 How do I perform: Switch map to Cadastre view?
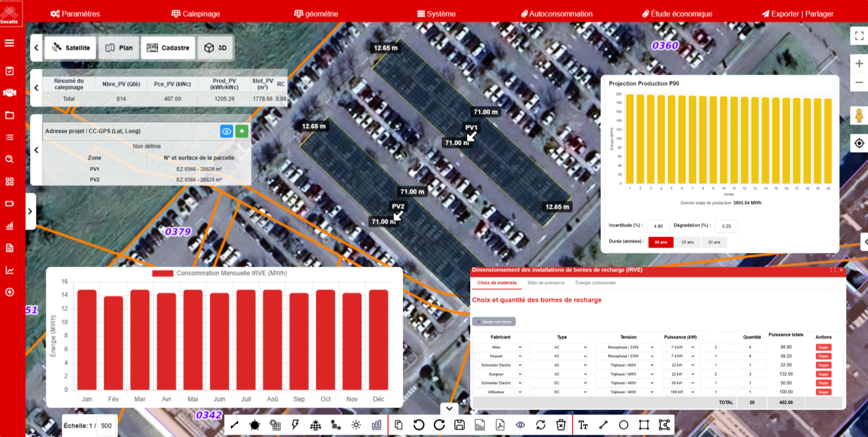click(168, 48)
